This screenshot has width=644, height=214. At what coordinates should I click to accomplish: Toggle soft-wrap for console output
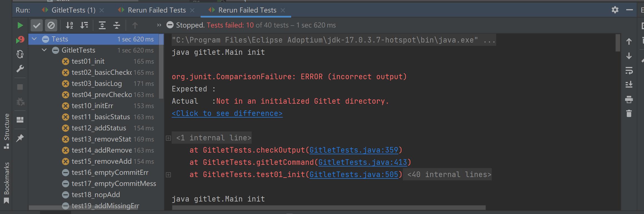tap(629, 71)
